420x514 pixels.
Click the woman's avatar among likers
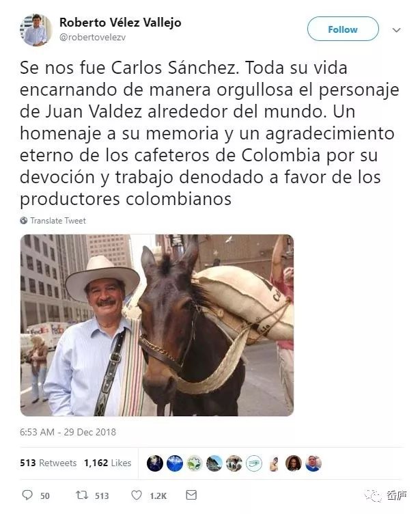pos(294,463)
